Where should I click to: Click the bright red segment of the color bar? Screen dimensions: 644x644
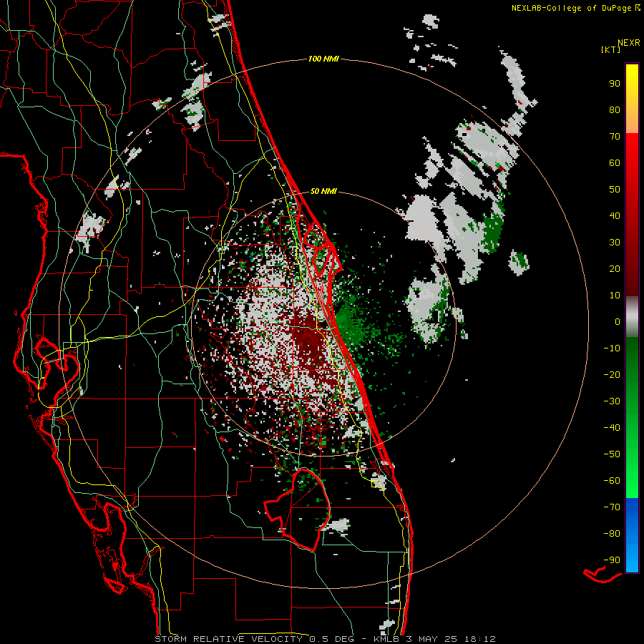click(x=632, y=215)
